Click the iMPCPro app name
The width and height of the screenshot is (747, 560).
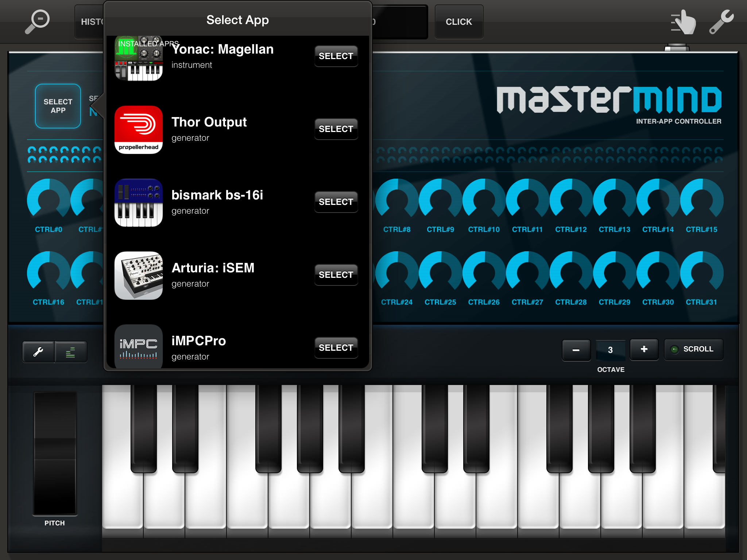coord(199,341)
